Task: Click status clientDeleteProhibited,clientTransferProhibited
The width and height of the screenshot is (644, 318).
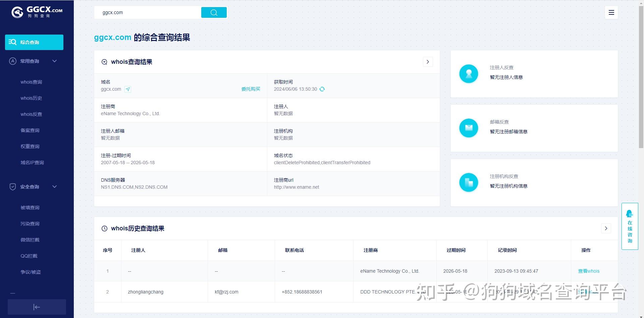Action: coord(322,163)
